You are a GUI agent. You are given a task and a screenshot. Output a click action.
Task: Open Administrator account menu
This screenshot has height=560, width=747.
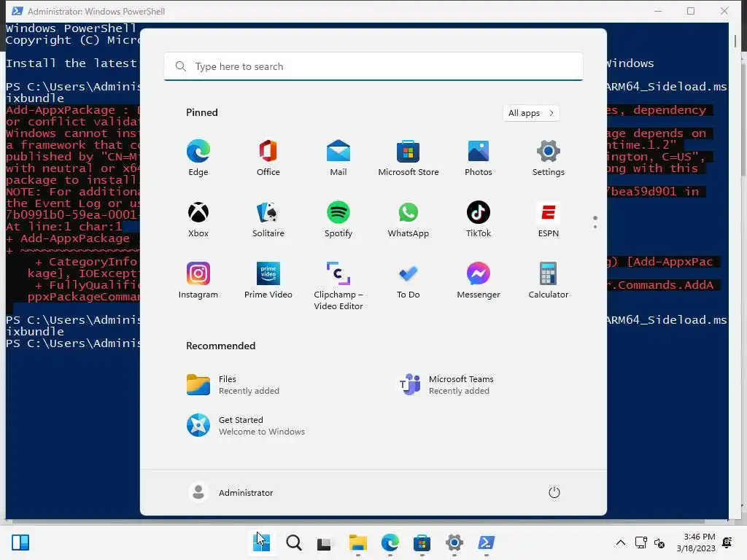tap(231, 492)
